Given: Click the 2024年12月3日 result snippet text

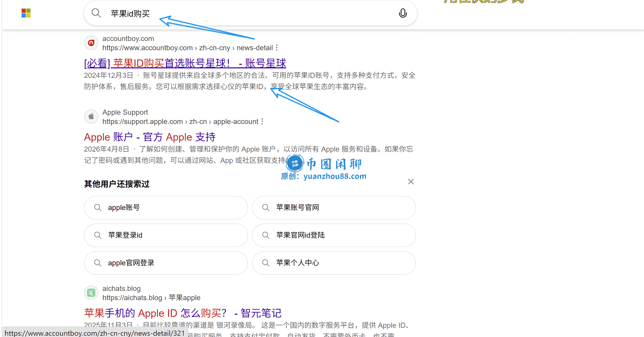Looking at the screenshot, I should (250, 81).
